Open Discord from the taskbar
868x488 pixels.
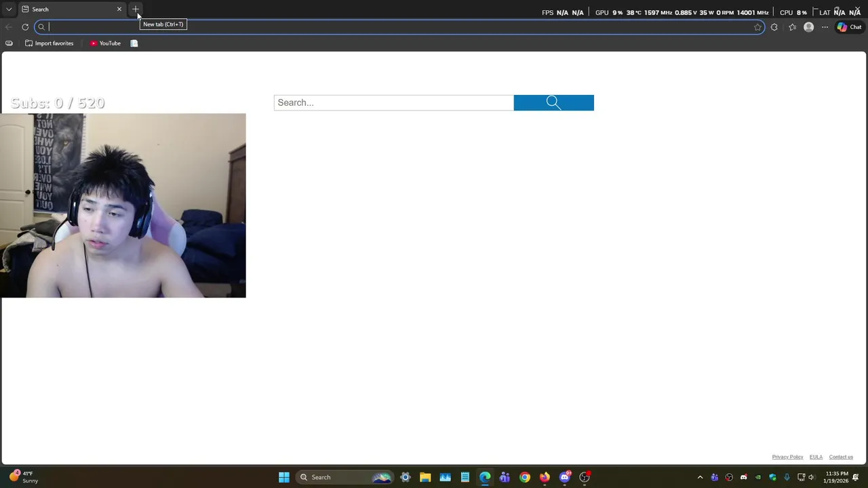click(565, 477)
